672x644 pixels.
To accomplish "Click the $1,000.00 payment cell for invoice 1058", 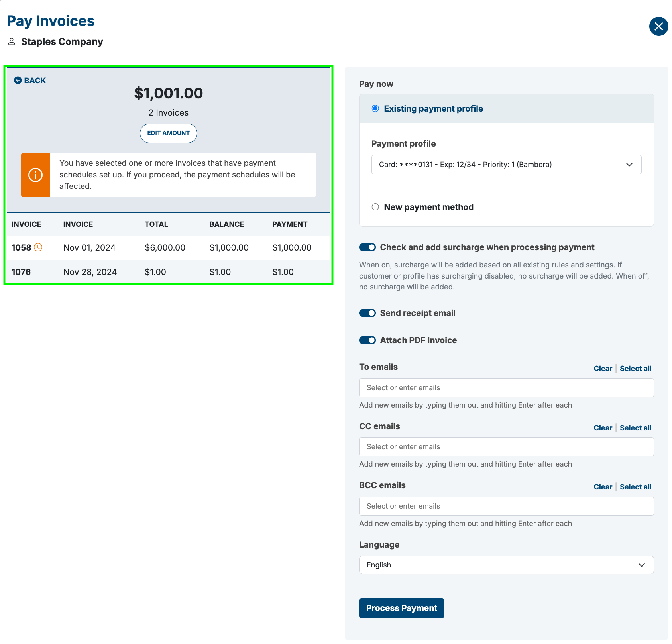I will (x=292, y=248).
